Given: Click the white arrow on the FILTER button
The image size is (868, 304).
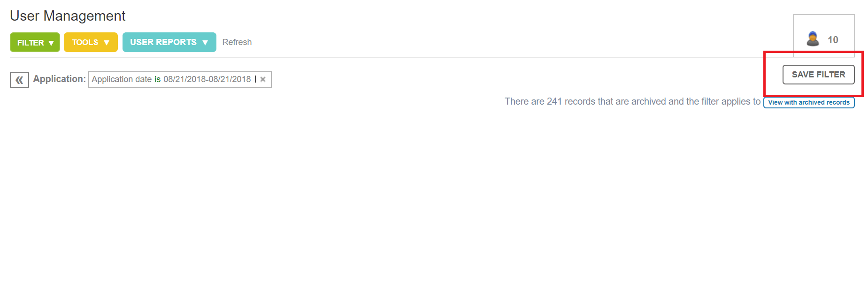Looking at the screenshot, I should 51,43.
